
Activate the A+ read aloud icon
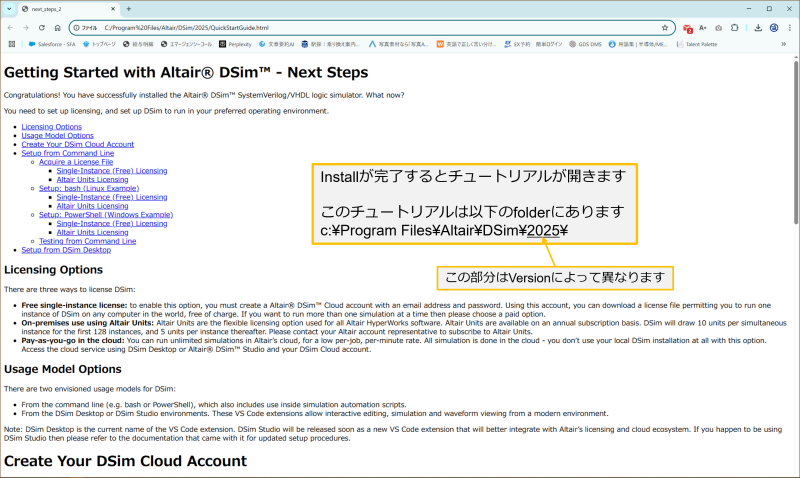click(x=703, y=28)
